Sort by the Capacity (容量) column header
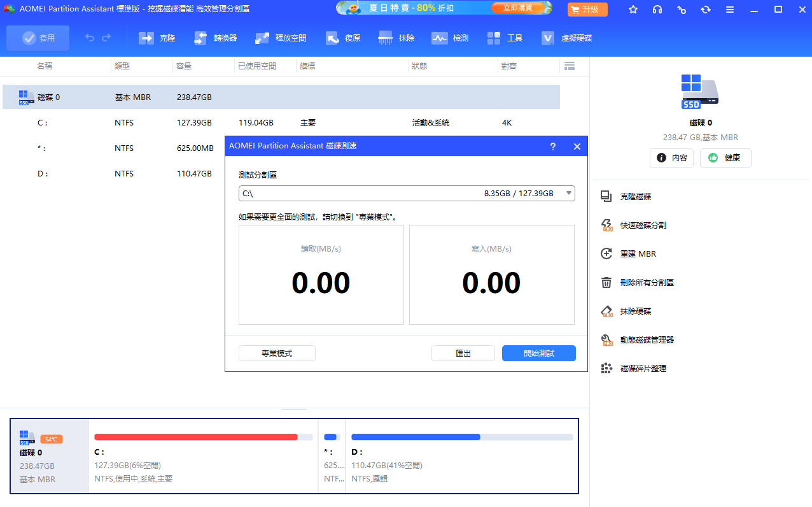This screenshot has height=507, width=812. tap(184, 66)
